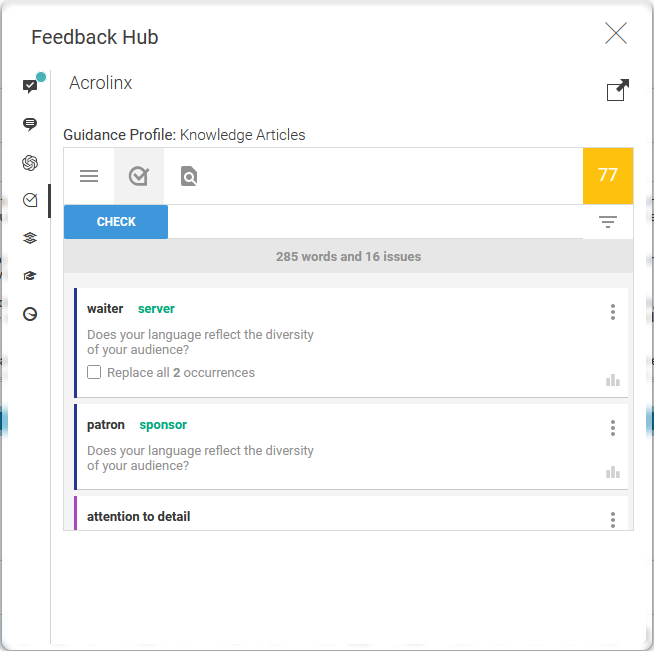Viewport: 654px width, 651px height.
Task: Select the Acrolinx checkmark icon in sidebar
Action: (30, 200)
